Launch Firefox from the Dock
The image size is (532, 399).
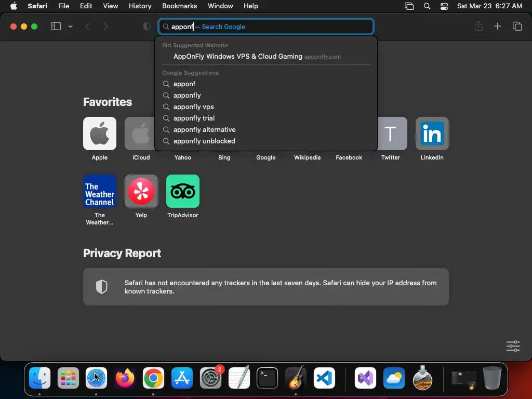tap(125, 378)
